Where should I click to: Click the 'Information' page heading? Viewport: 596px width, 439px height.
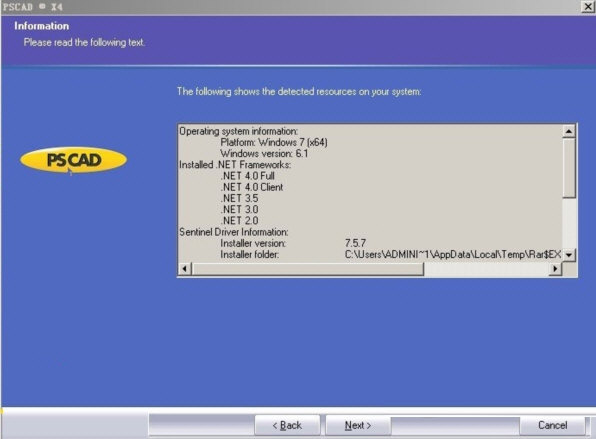pyautogui.click(x=42, y=26)
